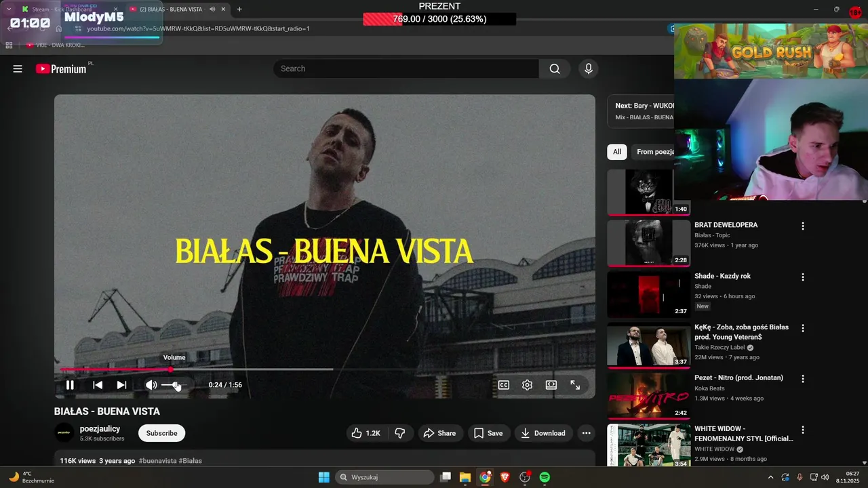Like the video (1.2K)

point(366,433)
